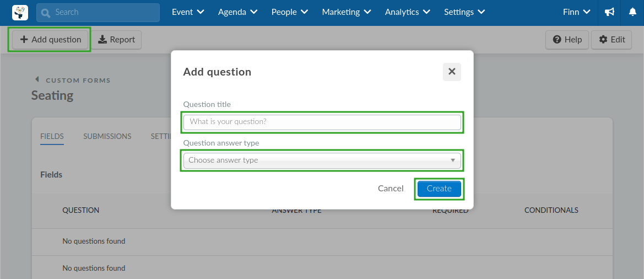Click the top Search field
Screen dimensions: 644x279
point(98,13)
